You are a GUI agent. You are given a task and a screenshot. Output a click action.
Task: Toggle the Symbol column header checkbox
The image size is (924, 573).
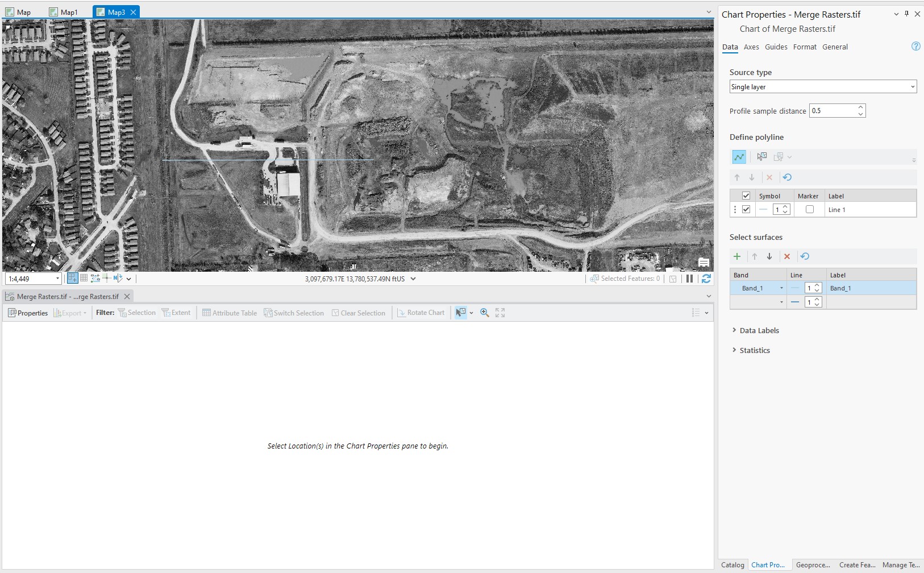click(x=746, y=196)
